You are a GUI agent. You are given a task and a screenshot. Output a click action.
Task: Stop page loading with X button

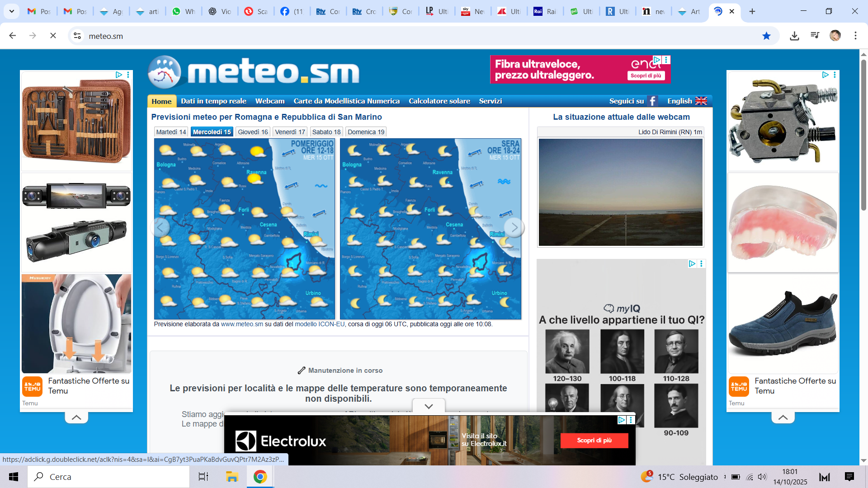pos(53,36)
